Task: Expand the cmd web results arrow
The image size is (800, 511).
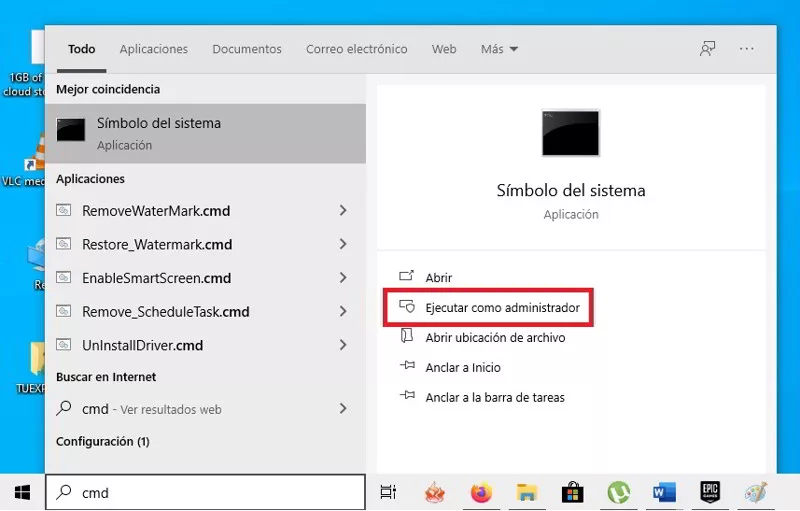Action: point(343,409)
